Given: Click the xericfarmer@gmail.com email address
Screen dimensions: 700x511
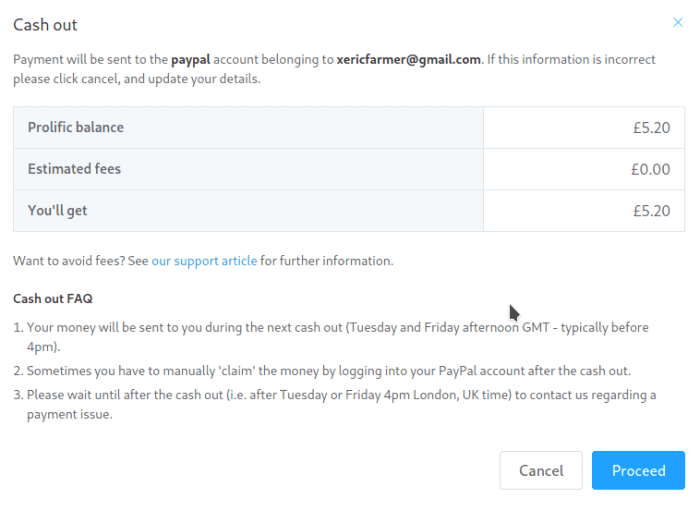Looking at the screenshot, I should 409,60.
